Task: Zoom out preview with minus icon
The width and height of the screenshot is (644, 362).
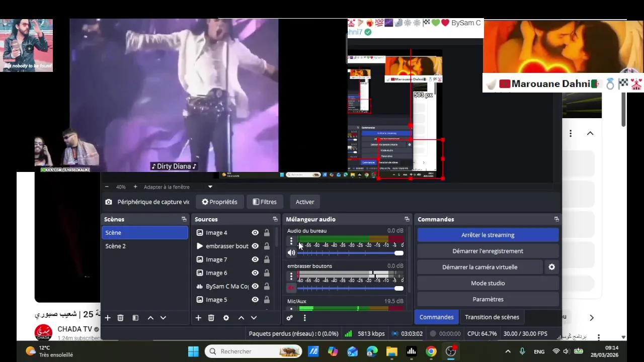Action: point(107,187)
